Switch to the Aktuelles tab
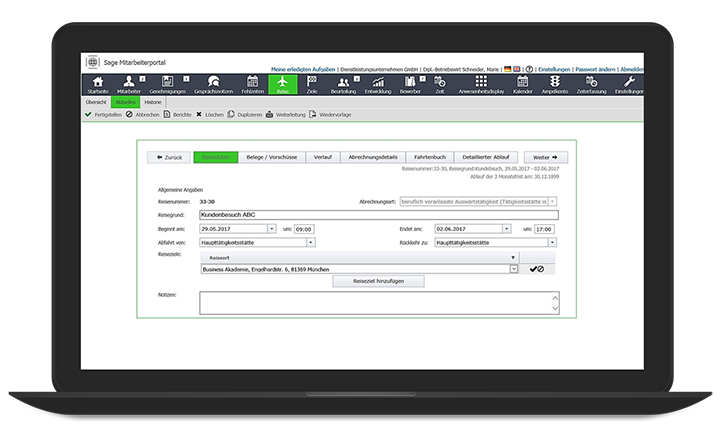This screenshot has width=720, height=434. tap(125, 102)
